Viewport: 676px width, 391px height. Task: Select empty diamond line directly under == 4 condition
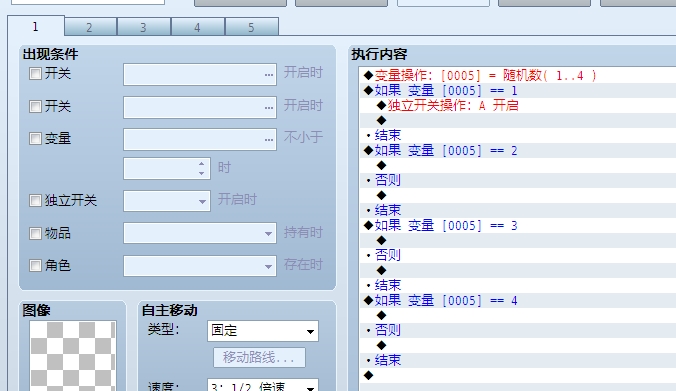point(517,315)
